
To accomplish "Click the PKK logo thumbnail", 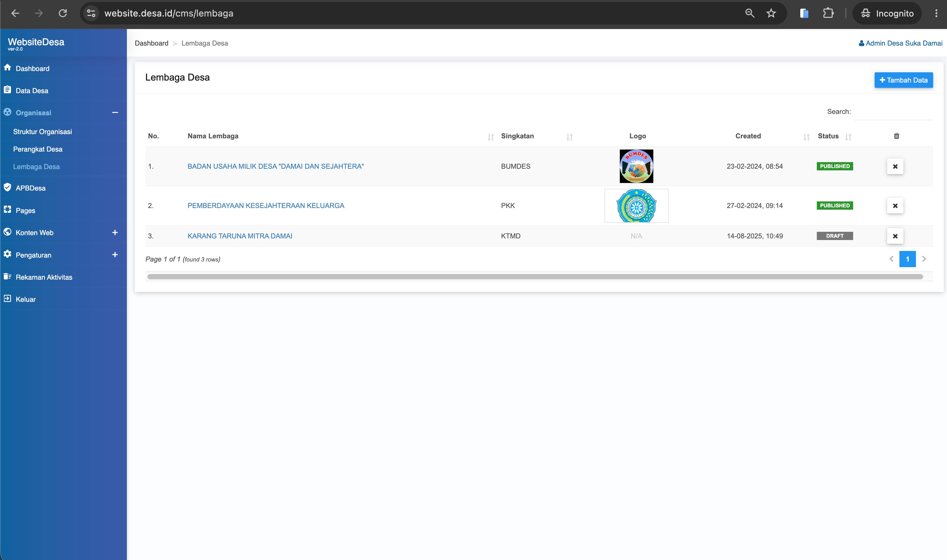I will tap(636, 206).
